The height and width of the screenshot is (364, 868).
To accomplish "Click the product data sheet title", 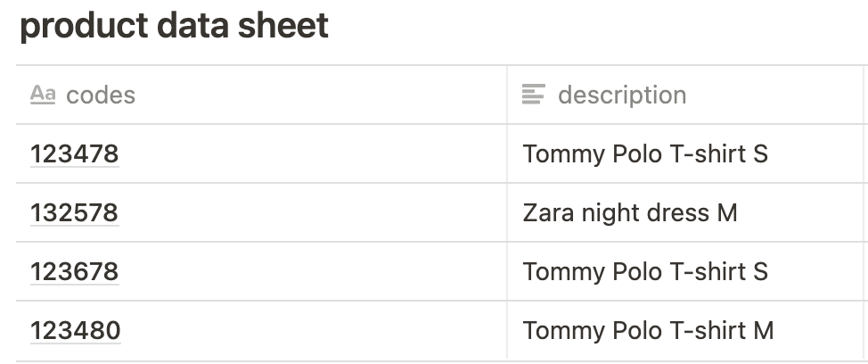I will click(175, 27).
